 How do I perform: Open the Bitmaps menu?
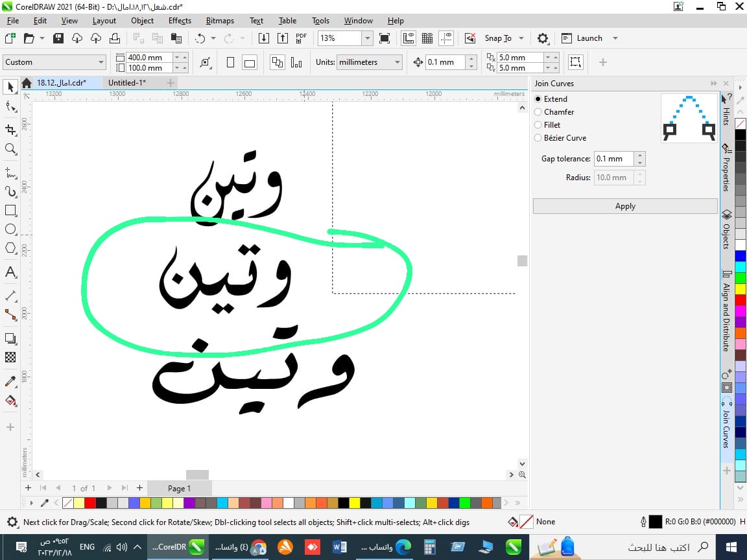coord(219,21)
